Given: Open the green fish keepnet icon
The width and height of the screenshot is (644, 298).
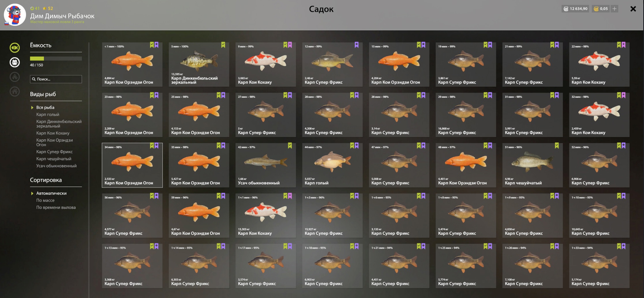Looking at the screenshot, I should tap(15, 48).
